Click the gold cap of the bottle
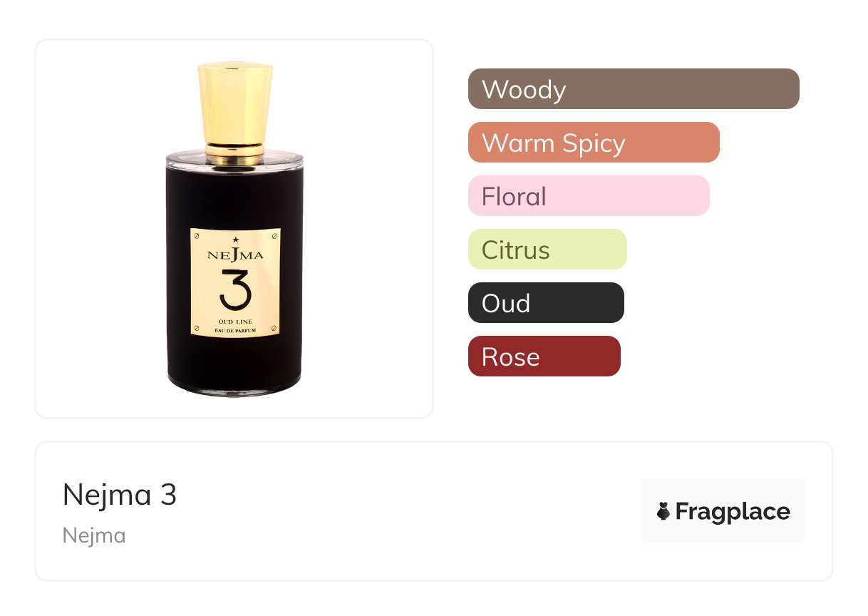The width and height of the screenshot is (868, 616). click(x=235, y=104)
